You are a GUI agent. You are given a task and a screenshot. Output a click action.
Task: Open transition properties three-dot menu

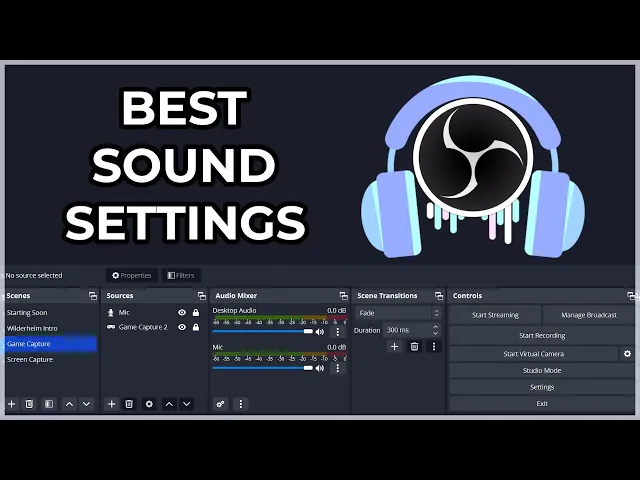tap(434, 347)
